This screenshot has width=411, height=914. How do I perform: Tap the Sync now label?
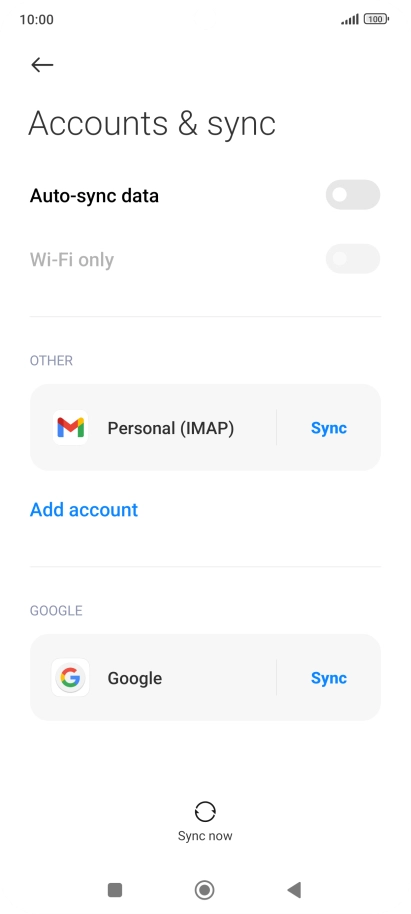coord(205,836)
